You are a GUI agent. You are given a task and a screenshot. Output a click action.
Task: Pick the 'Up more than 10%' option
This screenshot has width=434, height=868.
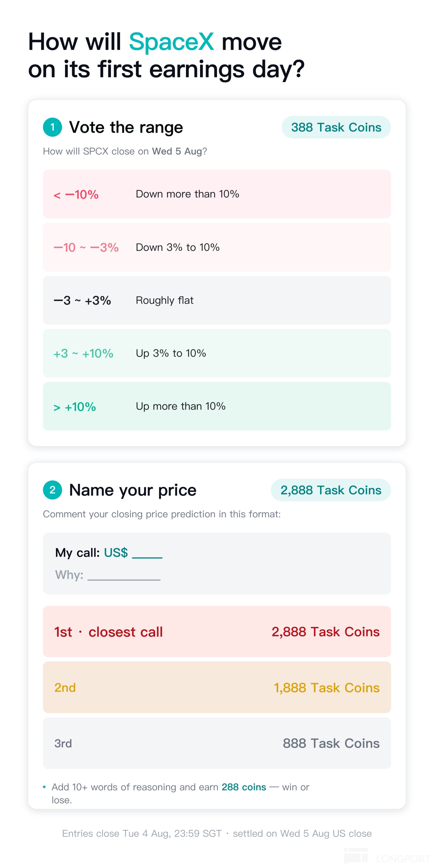coord(217,406)
